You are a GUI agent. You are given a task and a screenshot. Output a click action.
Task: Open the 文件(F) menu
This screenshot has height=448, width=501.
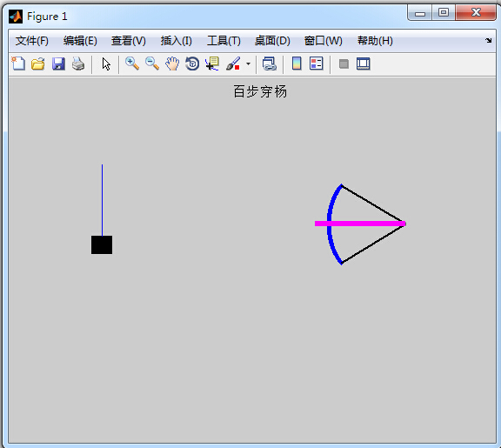coord(32,41)
